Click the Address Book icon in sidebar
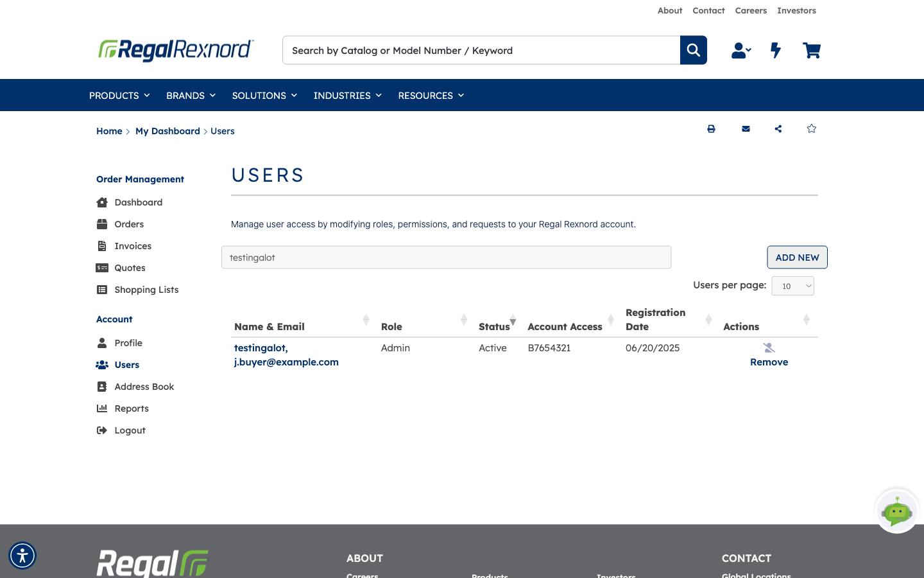The height and width of the screenshot is (578, 924). [102, 387]
